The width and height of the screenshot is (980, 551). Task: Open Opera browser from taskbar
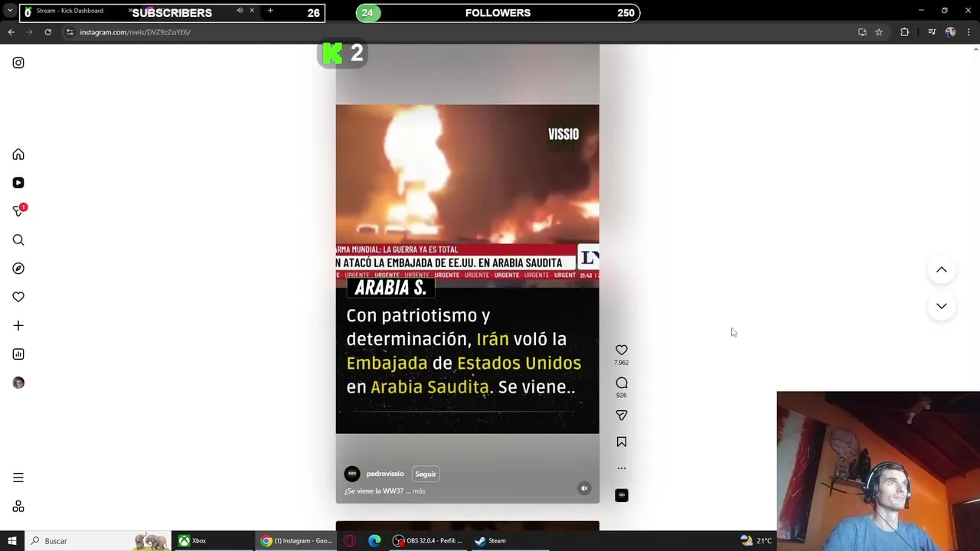click(x=350, y=541)
